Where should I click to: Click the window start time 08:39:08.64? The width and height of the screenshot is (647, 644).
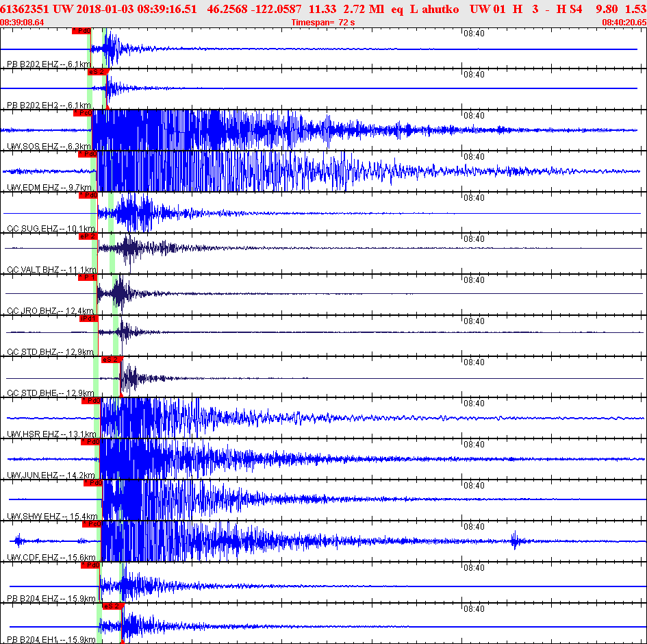[22, 23]
